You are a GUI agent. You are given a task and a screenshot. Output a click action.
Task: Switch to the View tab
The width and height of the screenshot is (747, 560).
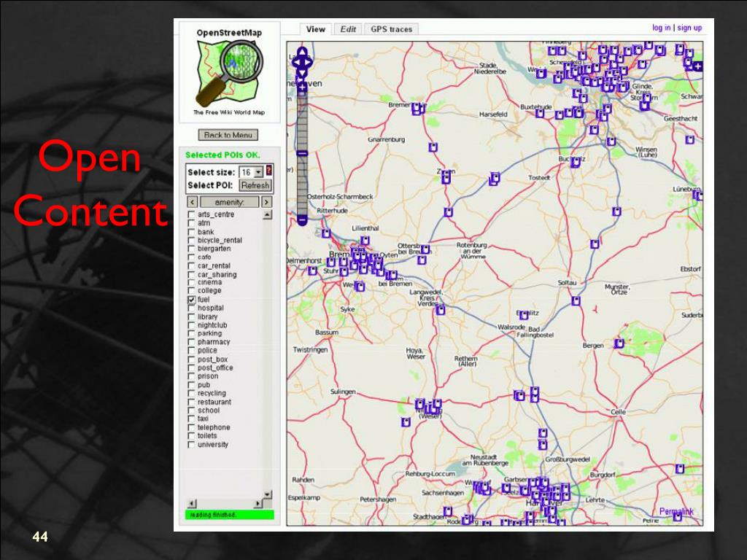(315, 29)
